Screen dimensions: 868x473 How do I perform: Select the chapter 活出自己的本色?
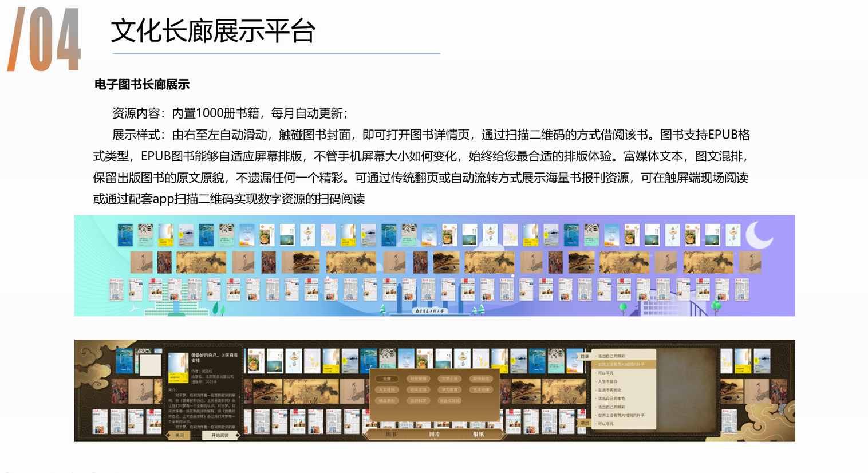(x=611, y=399)
